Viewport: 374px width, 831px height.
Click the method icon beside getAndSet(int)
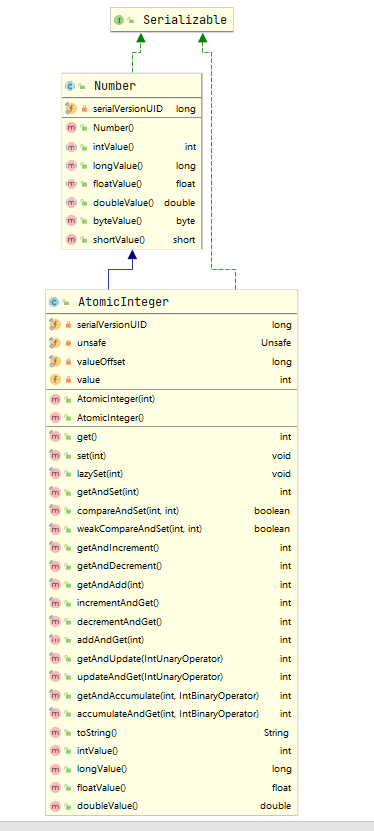[55, 492]
